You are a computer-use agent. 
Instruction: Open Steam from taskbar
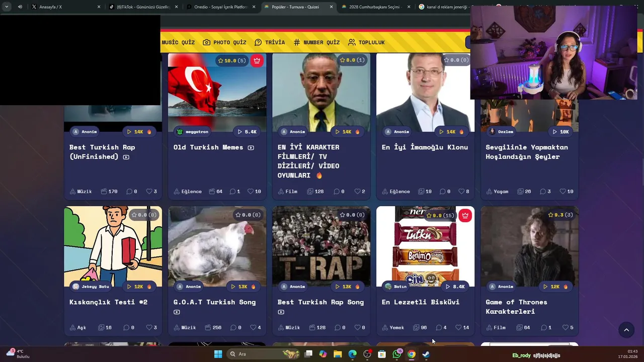click(426, 354)
